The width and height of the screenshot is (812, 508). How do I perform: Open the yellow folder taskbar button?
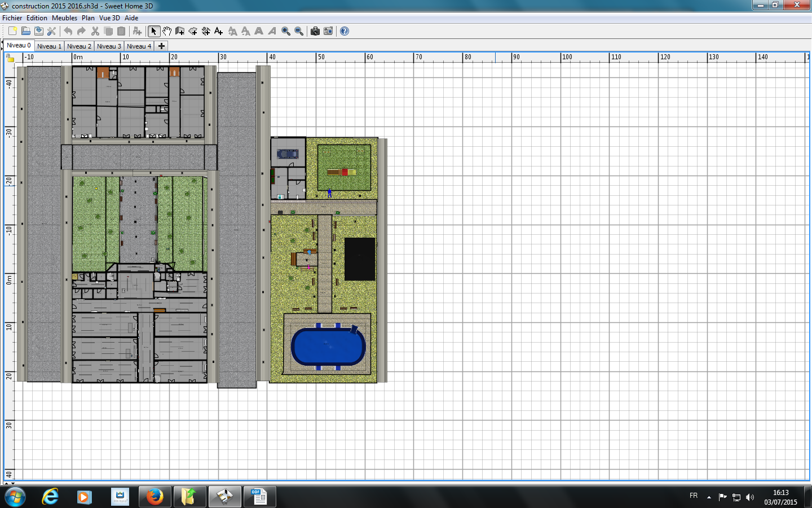[x=189, y=497]
